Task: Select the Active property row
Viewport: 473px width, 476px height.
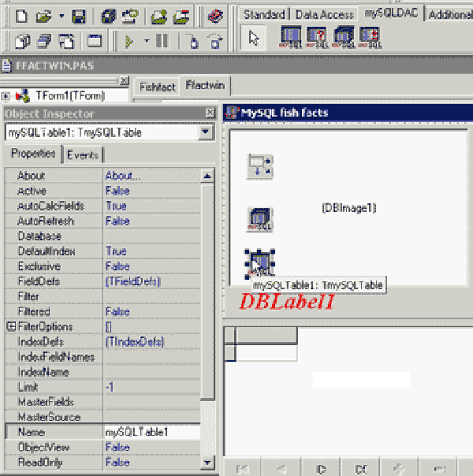Action: click(x=102, y=191)
